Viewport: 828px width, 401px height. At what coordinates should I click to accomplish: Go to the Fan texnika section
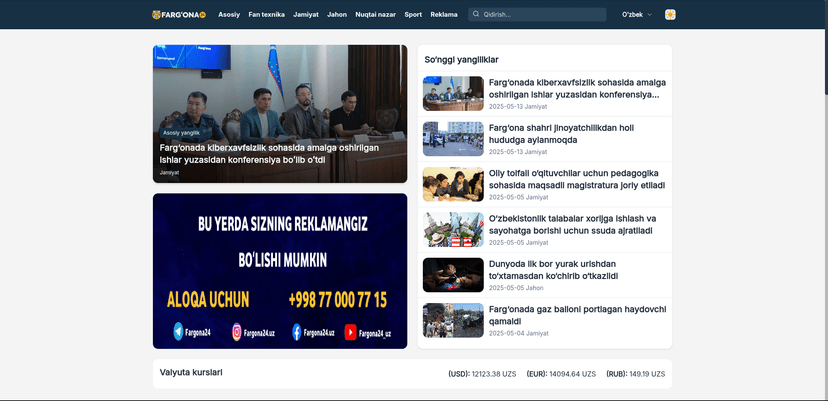[x=266, y=14]
